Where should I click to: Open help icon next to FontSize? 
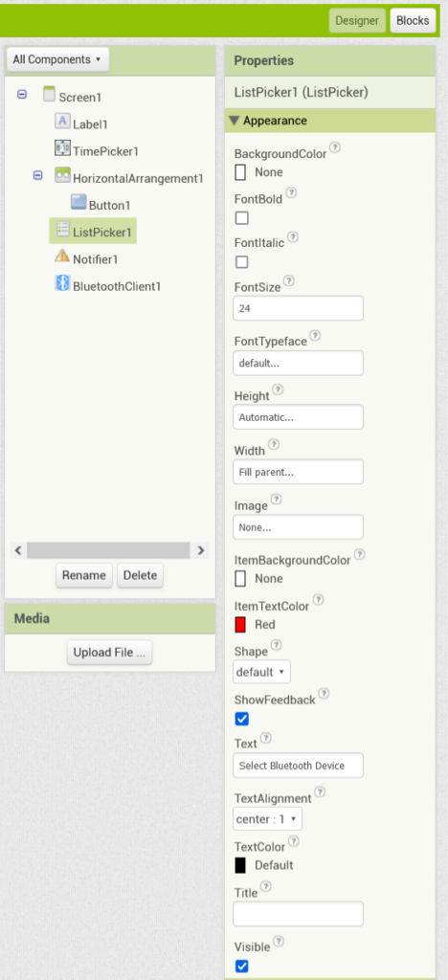289,281
